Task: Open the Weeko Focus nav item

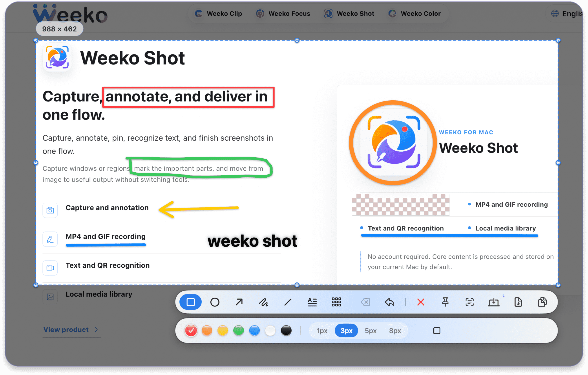Action: tap(283, 14)
